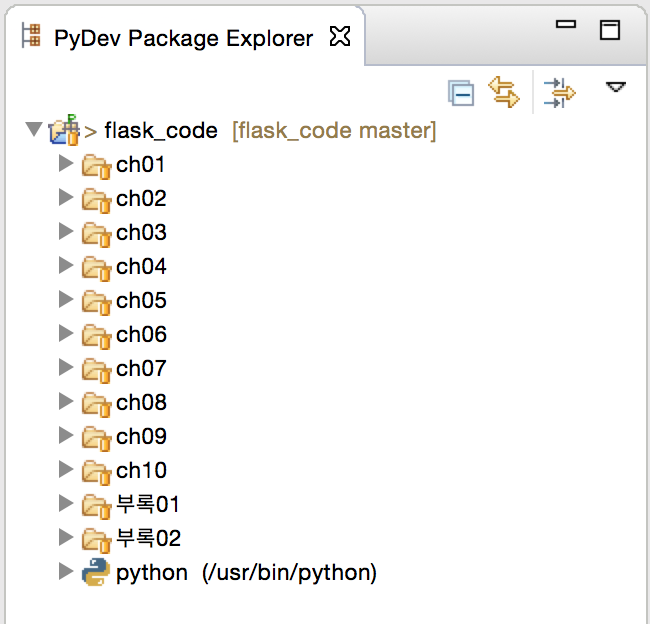This screenshot has height=624, width=650.
Task: Click the ch04 folder icon
Action: tap(96, 269)
